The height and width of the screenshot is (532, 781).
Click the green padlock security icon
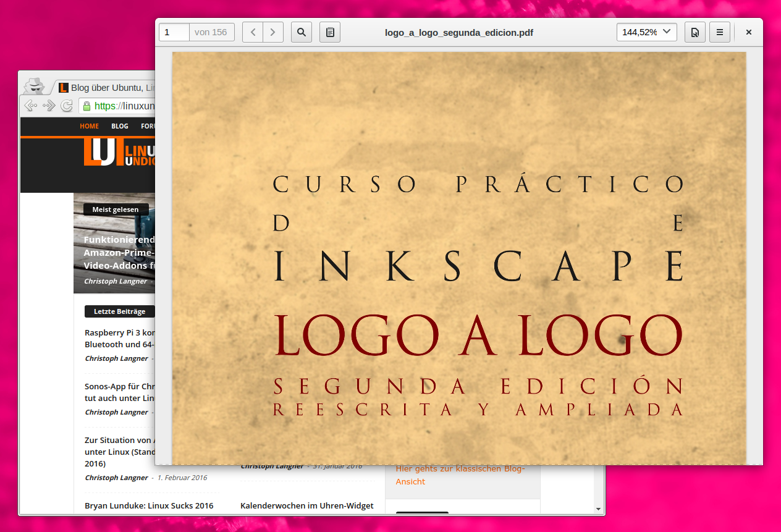pos(87,106)
